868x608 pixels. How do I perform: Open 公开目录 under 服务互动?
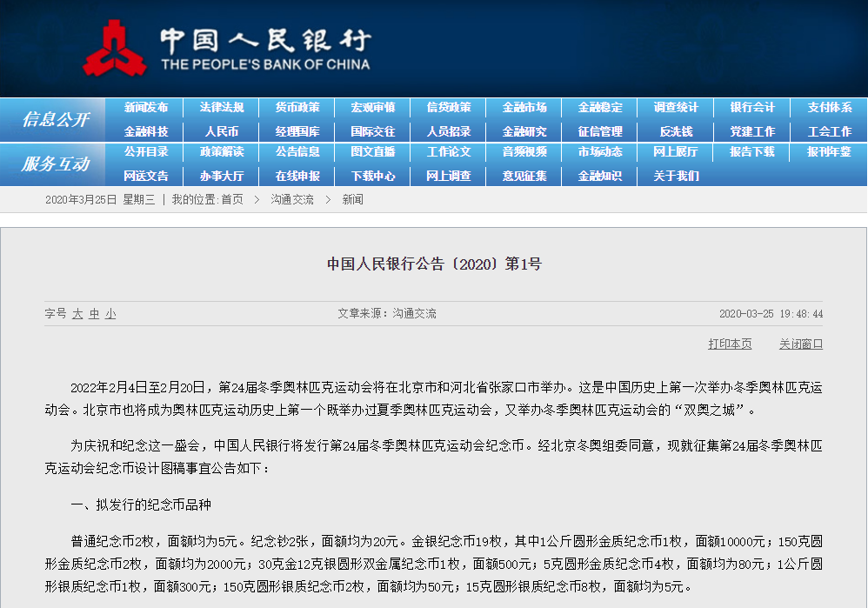coord(145,151)
